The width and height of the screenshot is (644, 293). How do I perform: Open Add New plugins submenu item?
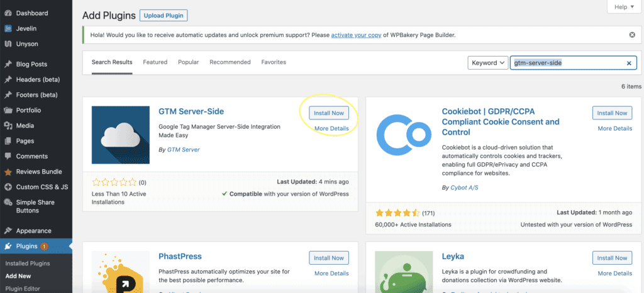(x=18, y=276)
